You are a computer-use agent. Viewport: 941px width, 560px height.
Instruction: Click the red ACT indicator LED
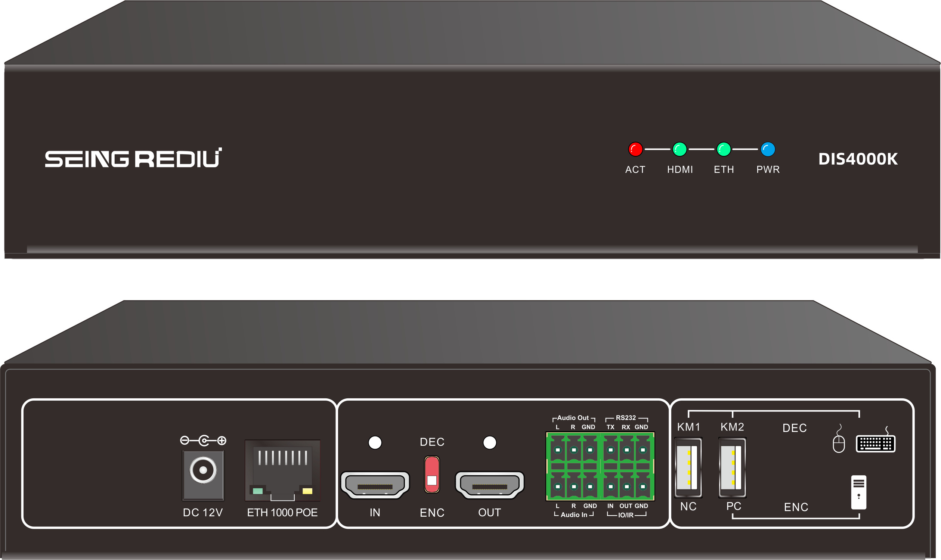635,149
